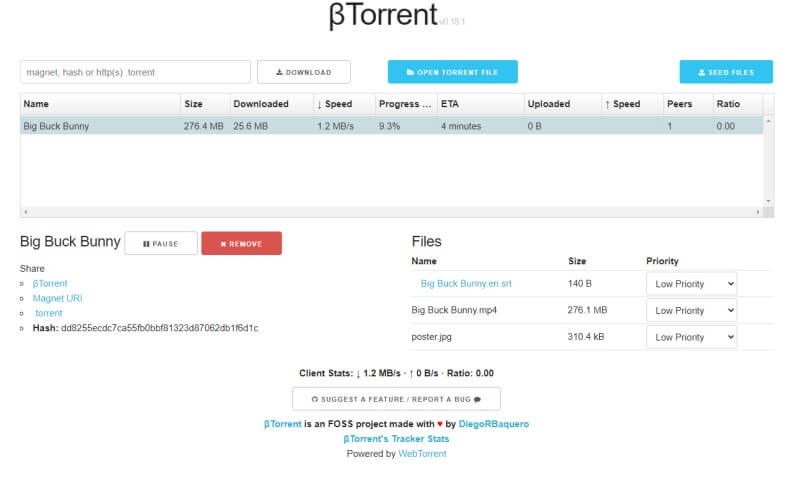The height and width of the screenshot is (481, 793).
Task: Open the βTorrent footer project link
Action: 283,424
